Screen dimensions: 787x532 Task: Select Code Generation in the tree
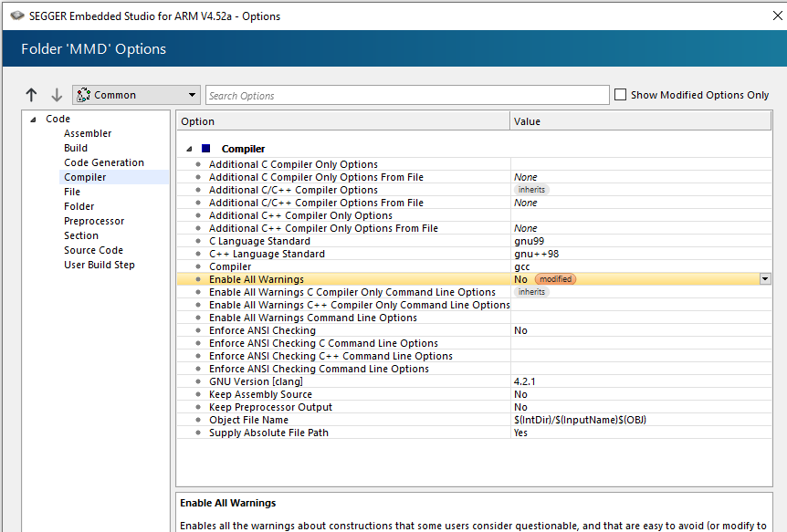(104, 162)
